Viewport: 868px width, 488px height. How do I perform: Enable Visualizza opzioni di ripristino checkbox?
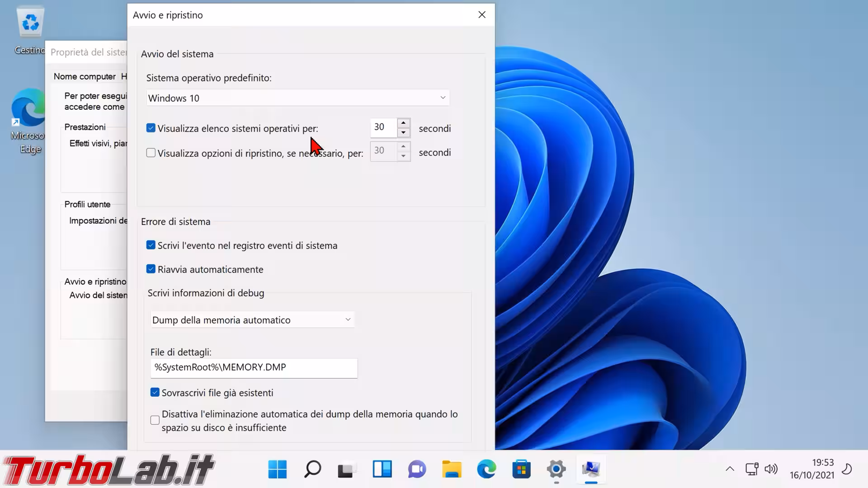tap(151, 153)
